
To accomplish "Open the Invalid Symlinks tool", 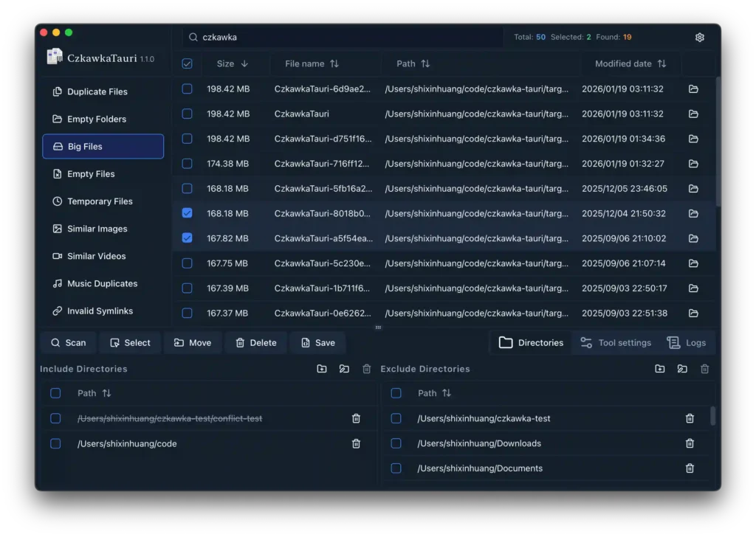I will click(103, 311).
